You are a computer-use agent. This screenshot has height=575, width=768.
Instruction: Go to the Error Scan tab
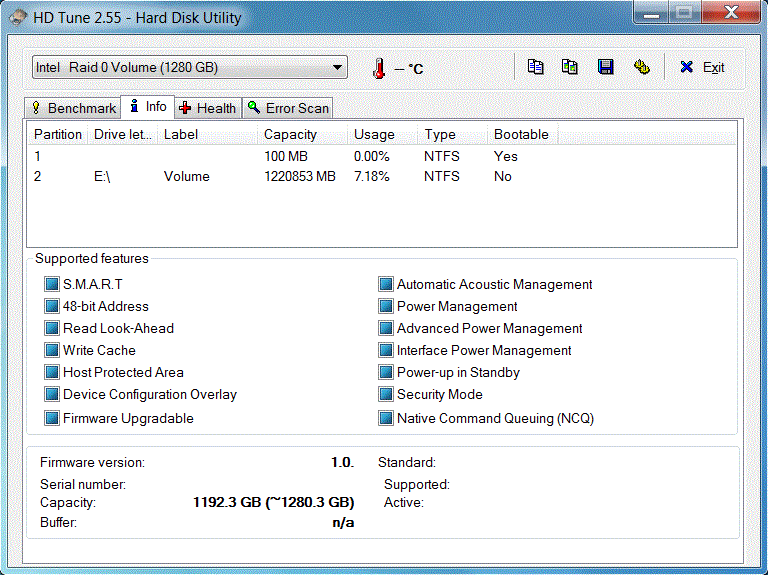click(x=288, y=108)
